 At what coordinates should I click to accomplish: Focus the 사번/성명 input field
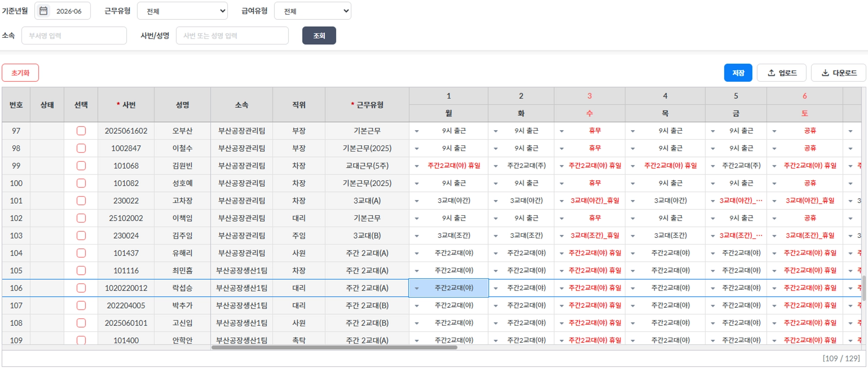232,36
